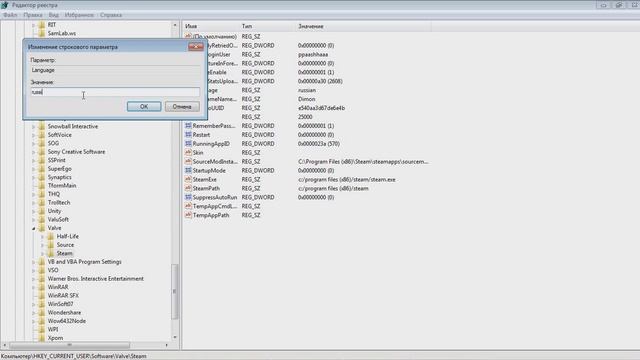Click the Значение text input field
640x360 pixels.
point(115,92)
